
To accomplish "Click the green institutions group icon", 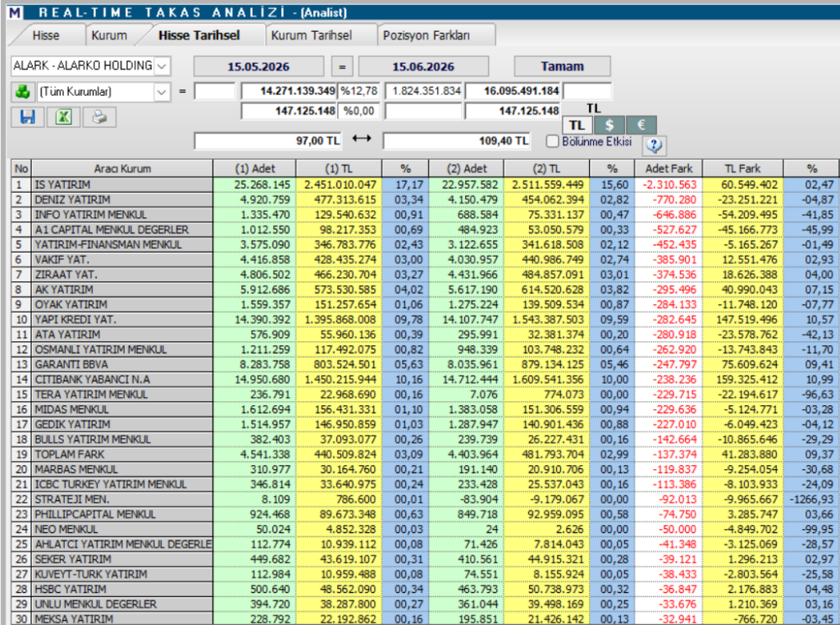I will (x=23, y=92).
